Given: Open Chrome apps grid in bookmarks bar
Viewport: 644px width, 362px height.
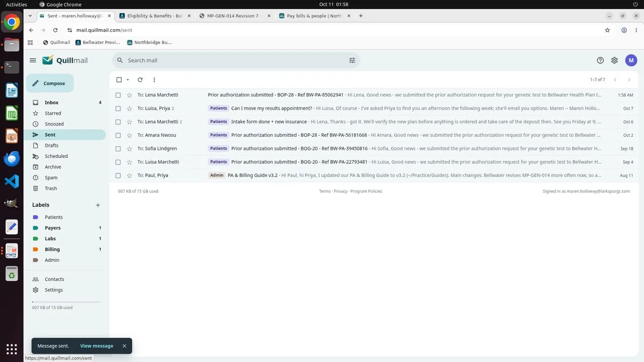Looking at the screenshot, I should 30,42.
